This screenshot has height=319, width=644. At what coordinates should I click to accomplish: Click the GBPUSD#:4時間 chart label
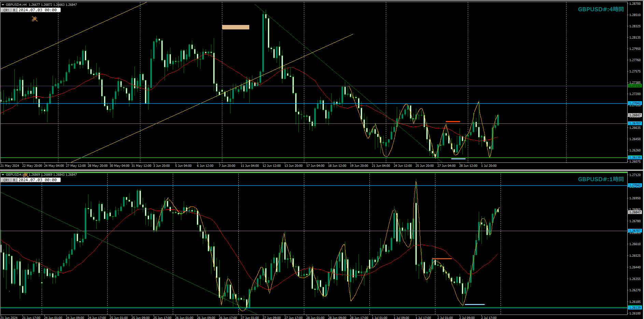601,10
